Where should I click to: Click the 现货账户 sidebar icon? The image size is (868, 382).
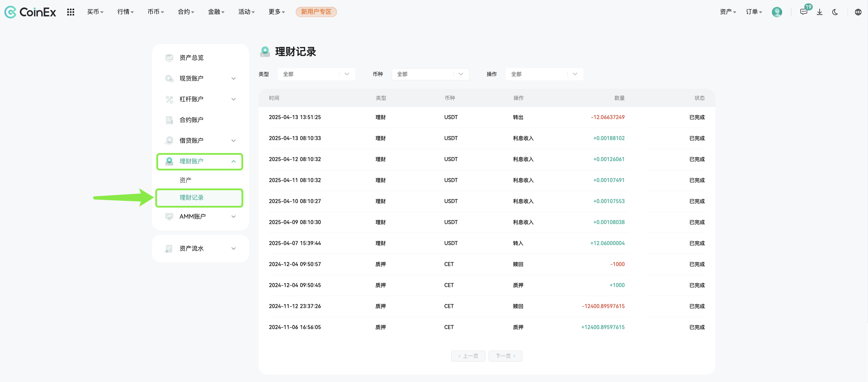[169, 79]
